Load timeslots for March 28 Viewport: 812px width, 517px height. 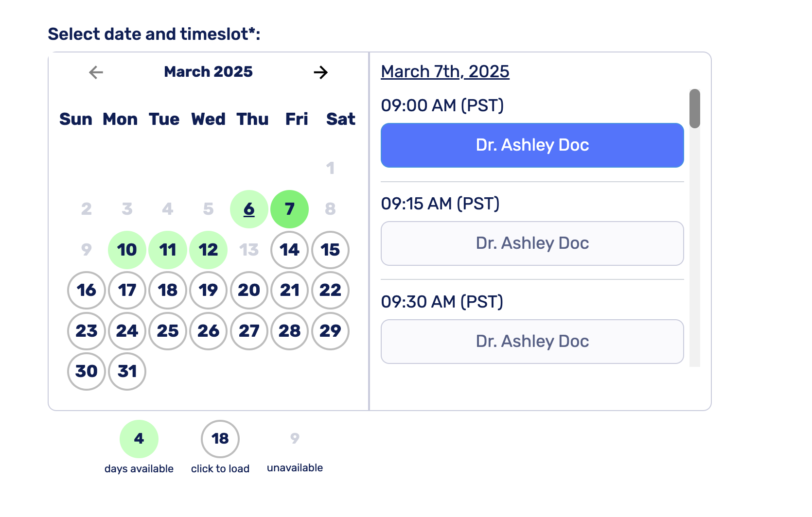click(x=289, y=331)
